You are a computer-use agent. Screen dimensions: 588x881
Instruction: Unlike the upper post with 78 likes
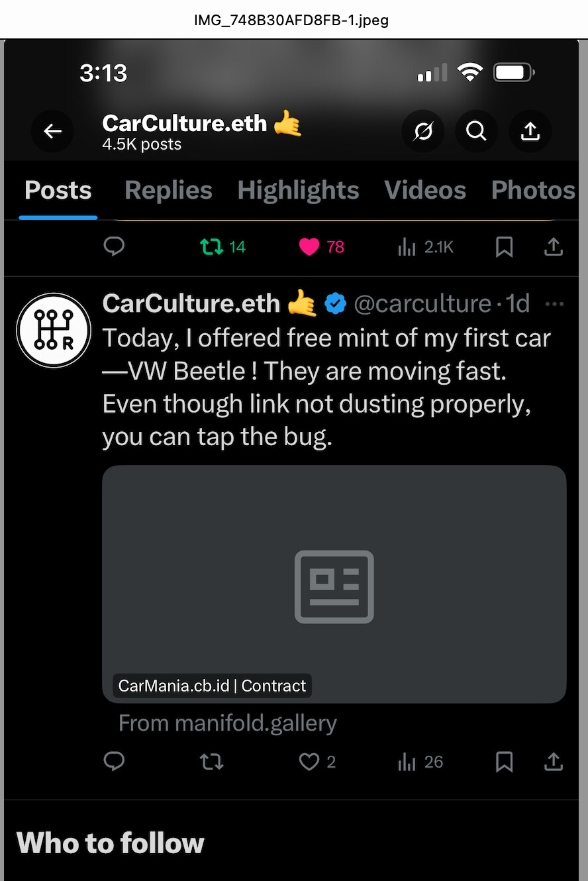click(321, 247)
